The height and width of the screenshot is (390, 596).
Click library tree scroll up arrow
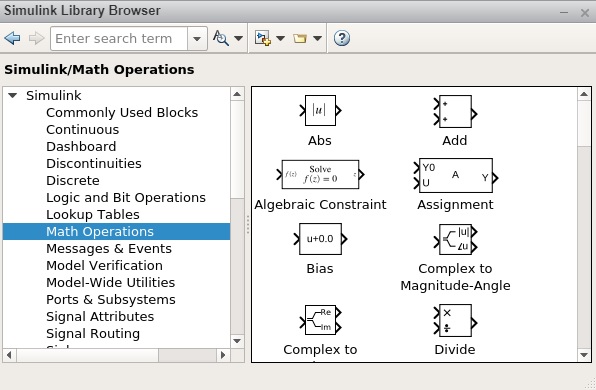[x=237, y=94]
